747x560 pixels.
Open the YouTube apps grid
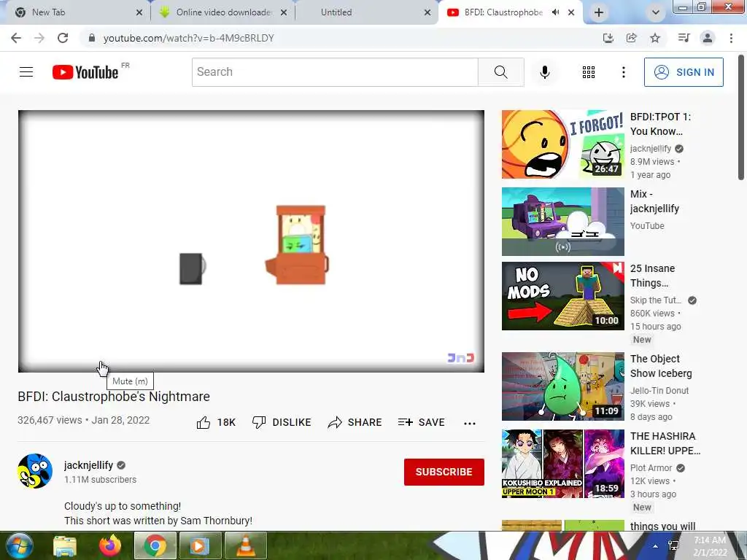pyautogui.click(x=589, y=72)
